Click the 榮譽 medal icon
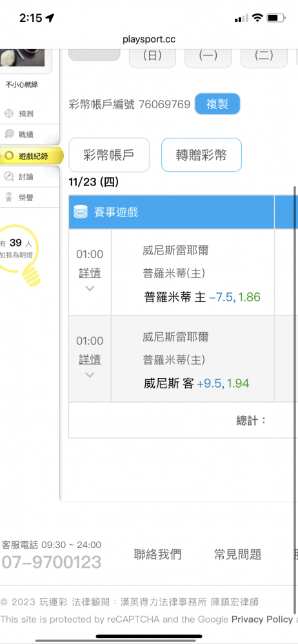Viewport: 298px width, 644px height. click(x=8, y=198)
